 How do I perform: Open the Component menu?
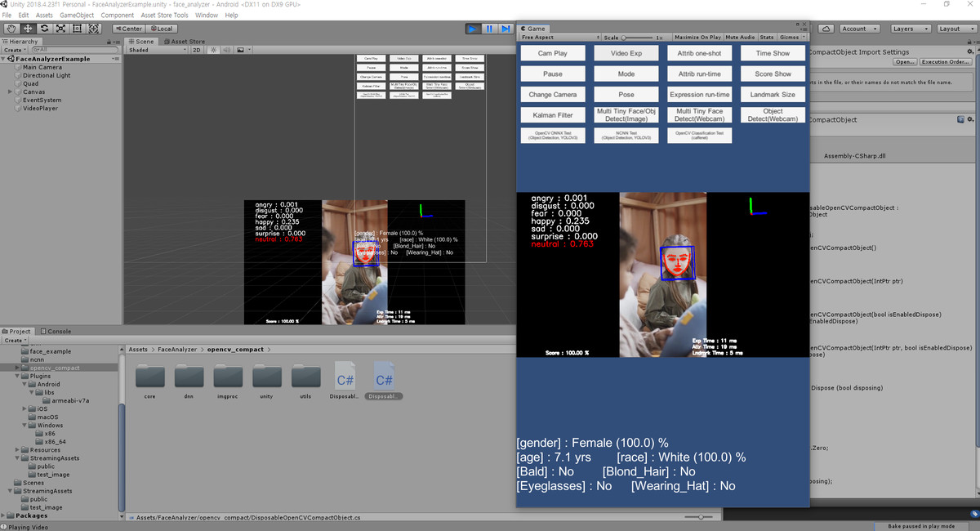pyautogui.click(x=118, y=16)
